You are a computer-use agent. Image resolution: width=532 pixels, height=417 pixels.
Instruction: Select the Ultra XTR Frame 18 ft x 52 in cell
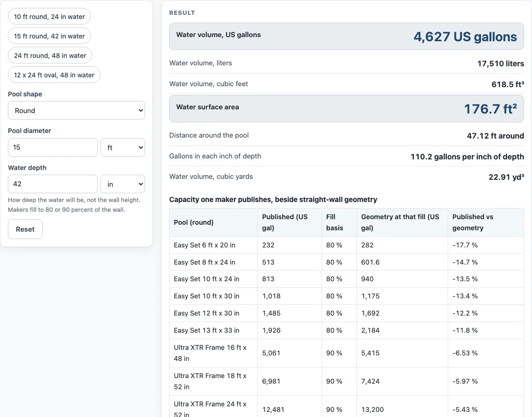(214, 381)
